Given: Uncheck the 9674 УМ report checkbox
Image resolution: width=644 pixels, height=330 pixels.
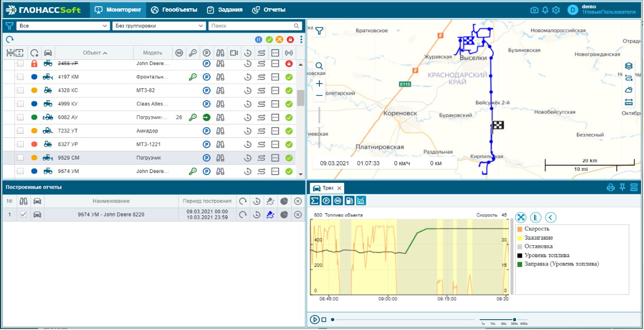Looking at the screenshot, I should 23,215.
